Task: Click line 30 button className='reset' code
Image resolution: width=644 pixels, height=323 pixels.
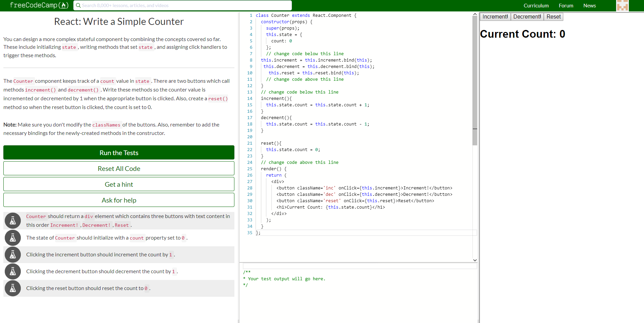Action: (x=355, y=201)
